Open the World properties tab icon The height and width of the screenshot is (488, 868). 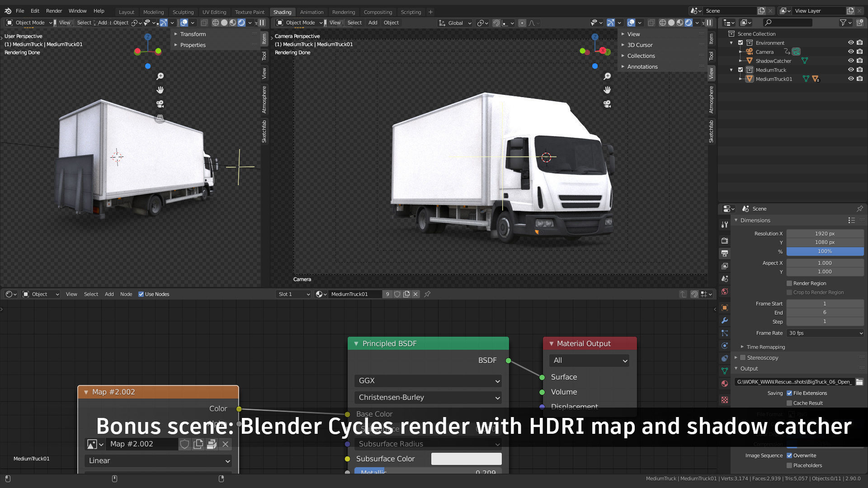coord(725,291)
